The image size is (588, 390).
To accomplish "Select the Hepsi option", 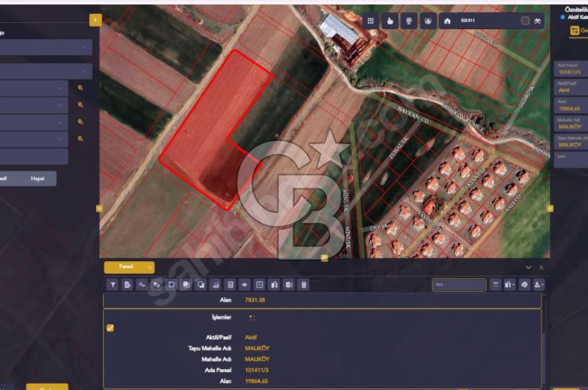I will coord(38,179).
